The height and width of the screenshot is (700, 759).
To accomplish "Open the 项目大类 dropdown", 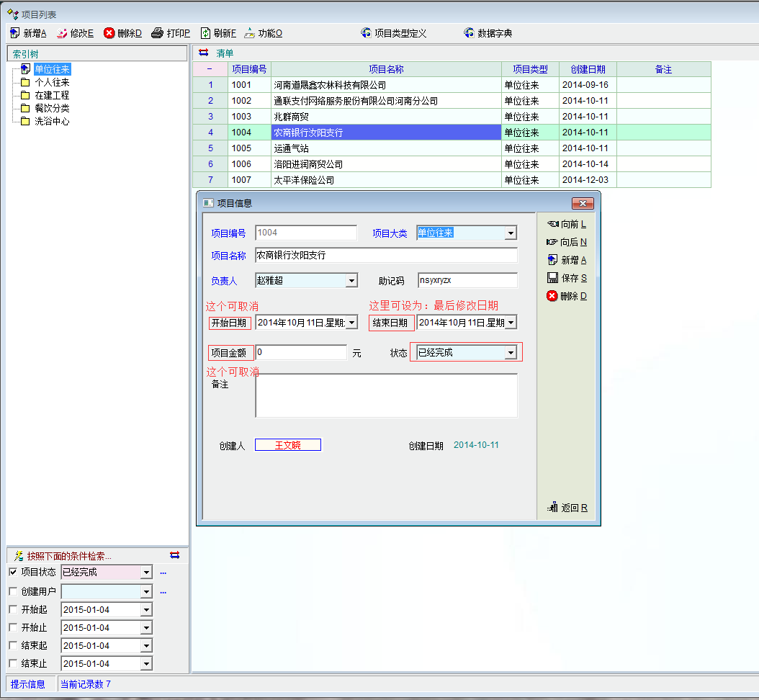I will coord(510,233).
